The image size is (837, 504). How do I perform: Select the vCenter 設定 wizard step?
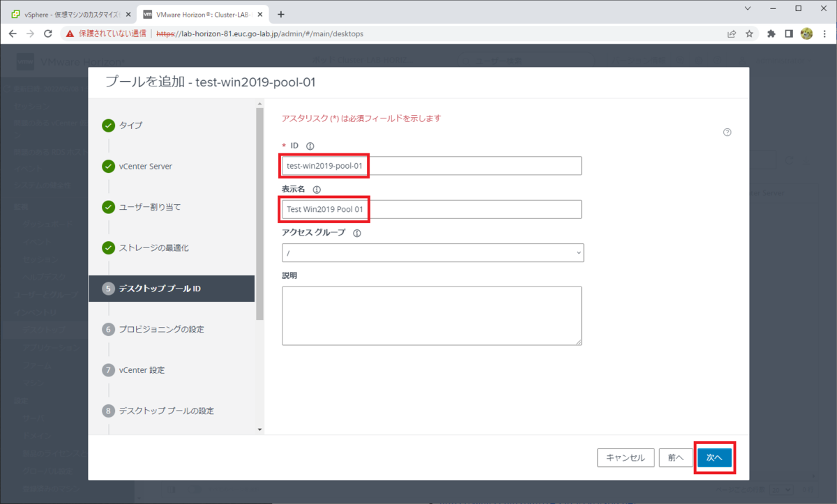(142, 370)
